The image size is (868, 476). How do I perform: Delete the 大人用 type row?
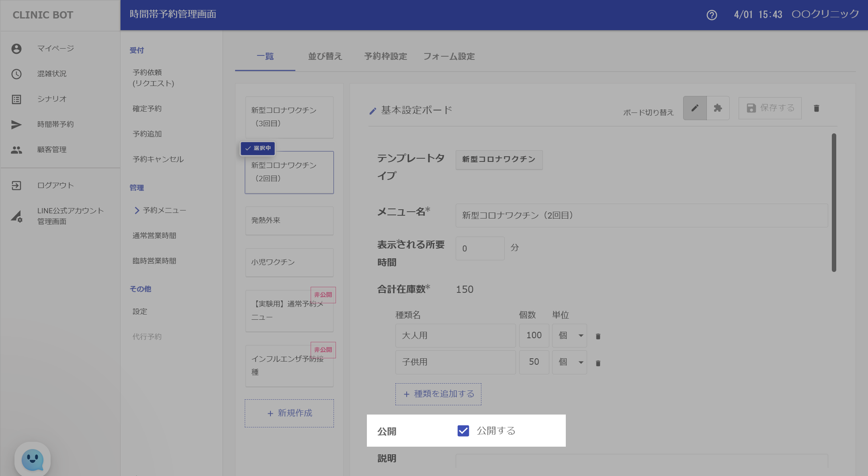point(598,337)
